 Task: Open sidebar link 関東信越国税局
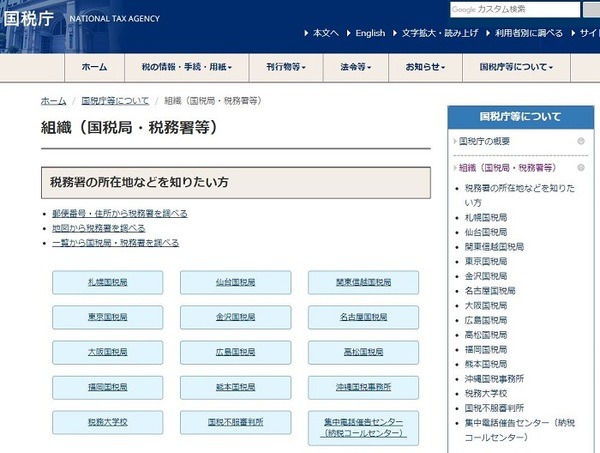coord(494,247)
